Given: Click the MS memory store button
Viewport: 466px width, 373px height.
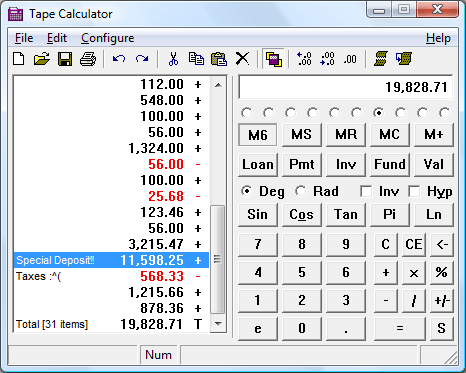Looking at the screenshot, I should pos(302,135).
